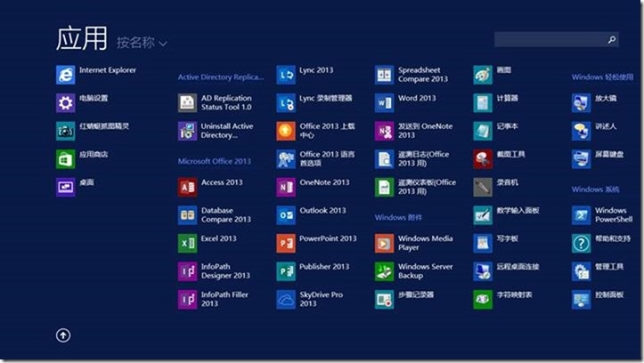Open Lync 录制管理器 (Recording Manager)
The image size is (644, 363).
(314, 102)
